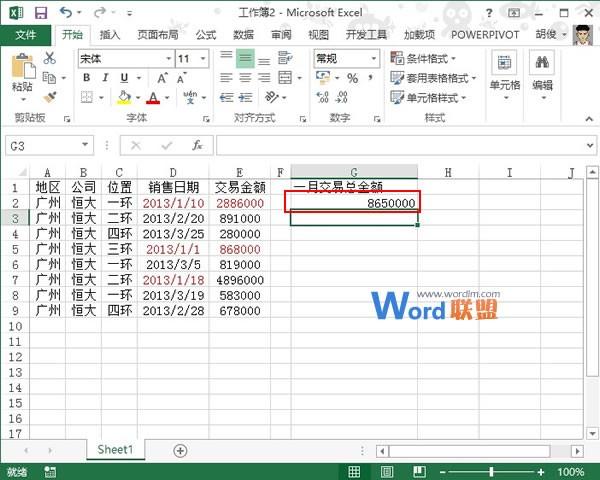The height and width of the screenshot is (480, 600).
Task: Switch to Normal view in status bar
Action: tap(354, 472)
